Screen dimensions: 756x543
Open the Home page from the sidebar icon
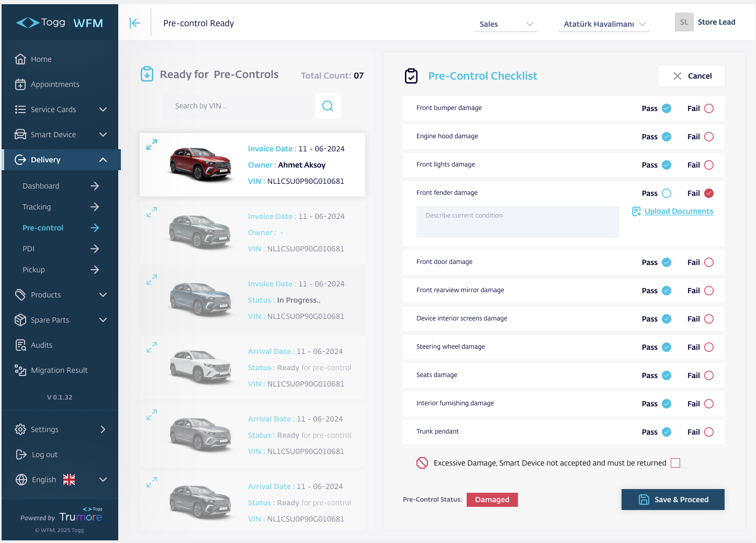pyautogui.click(x=20, y=59)
